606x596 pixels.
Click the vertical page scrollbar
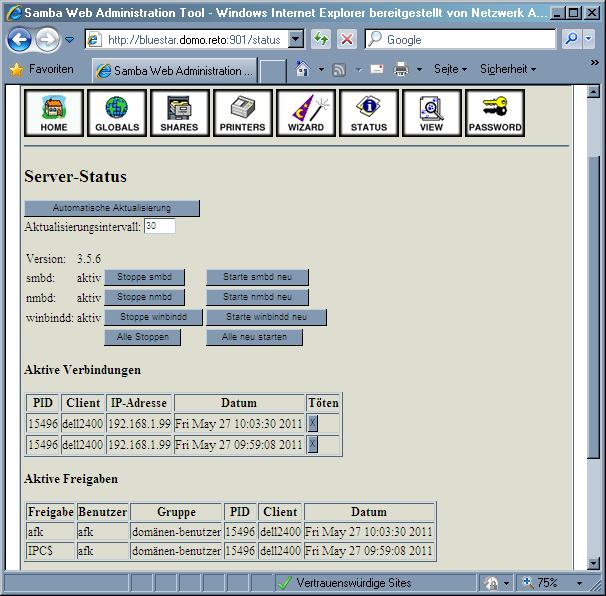[x=594, y=300]
